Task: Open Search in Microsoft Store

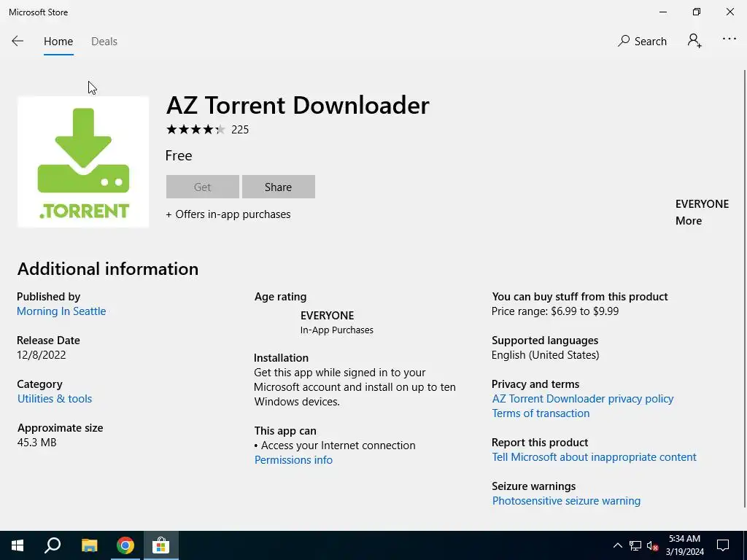Action: click(x=642, y=42)
